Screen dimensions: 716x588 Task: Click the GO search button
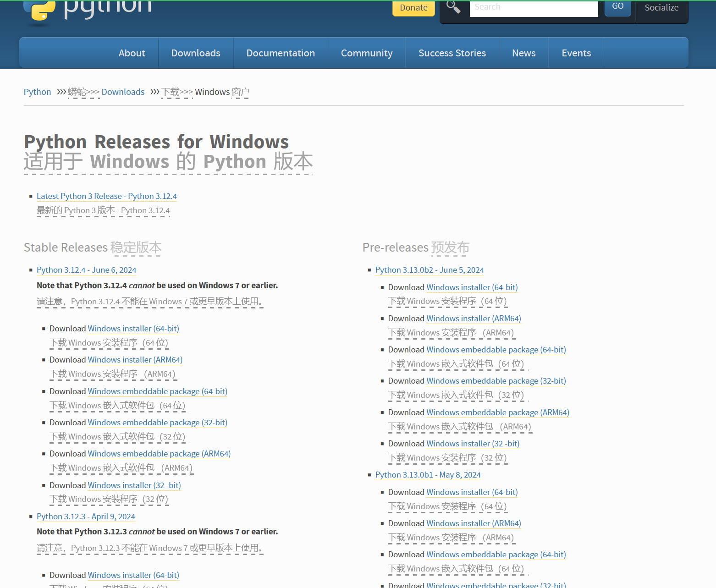click(617, 7)
